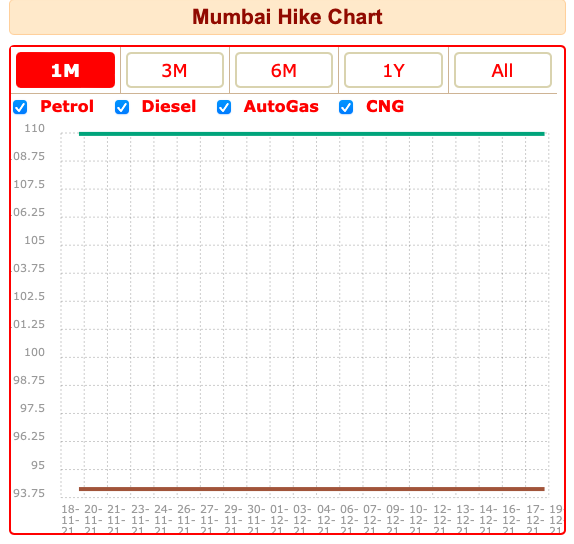Click the 13-12-21 date label
Image resolution: width=574 pixels, height=544 pixels.
[465, 520]
